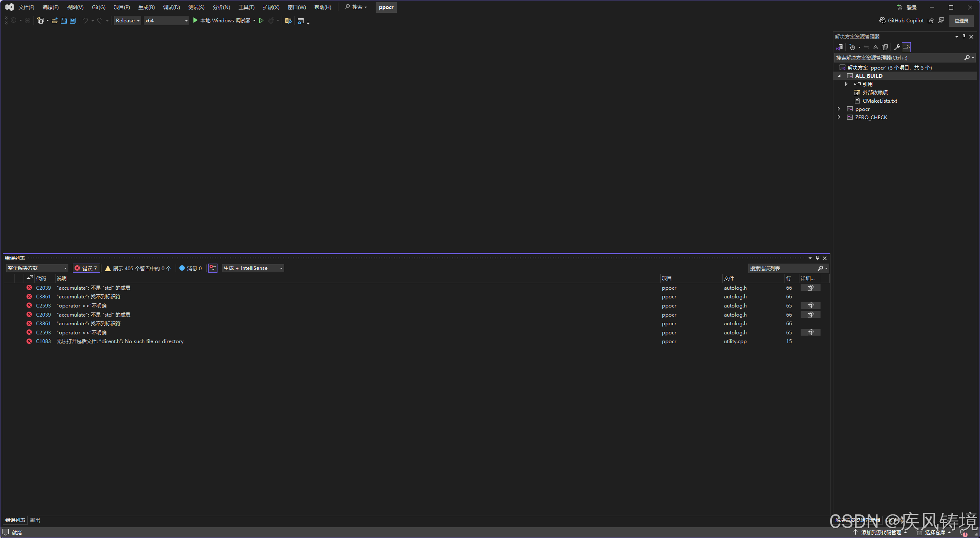Toggle the warnings filter showing 405 warnings
The image size is (980, 538).
(x=138, y=268)
